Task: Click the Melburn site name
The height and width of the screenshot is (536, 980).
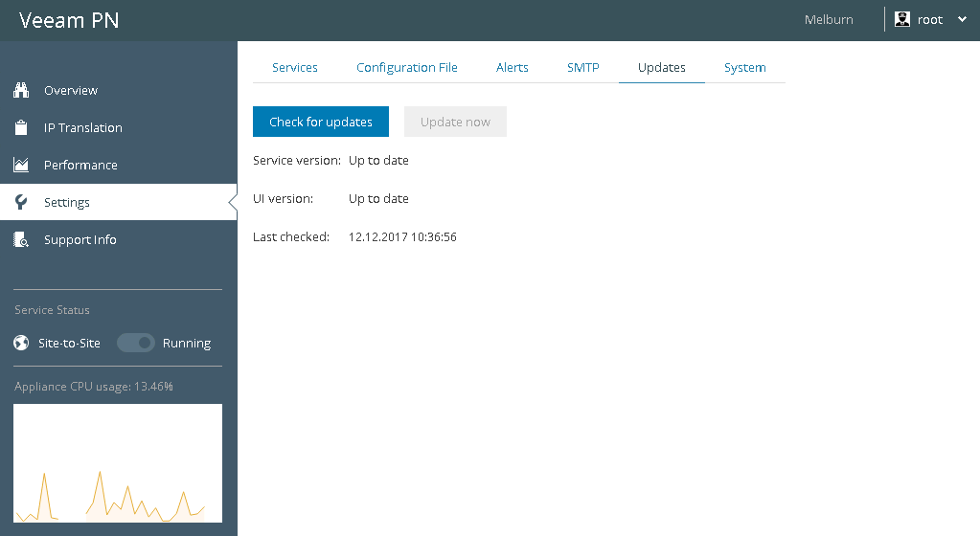Action: 829,19
